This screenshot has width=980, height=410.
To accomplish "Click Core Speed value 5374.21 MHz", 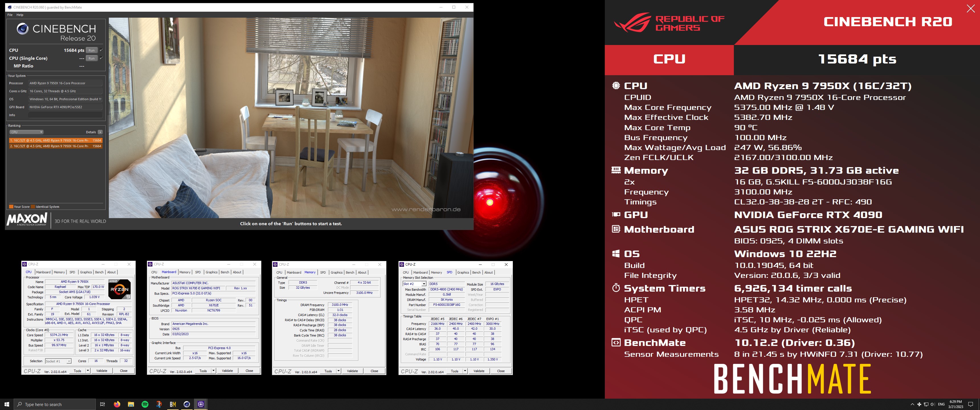I will pos(59,335).
